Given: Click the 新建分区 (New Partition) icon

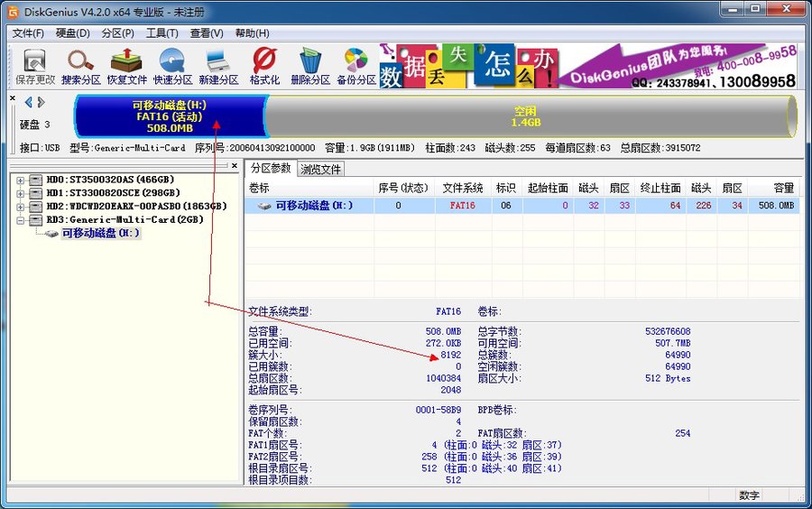Looking at the screenshot, I should 217,67.
